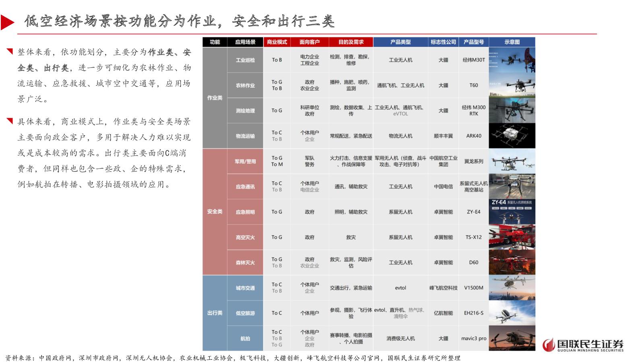
Task: Select the 资料来源 footnote line
Action: pyautogui.click(x=233, y=358)
